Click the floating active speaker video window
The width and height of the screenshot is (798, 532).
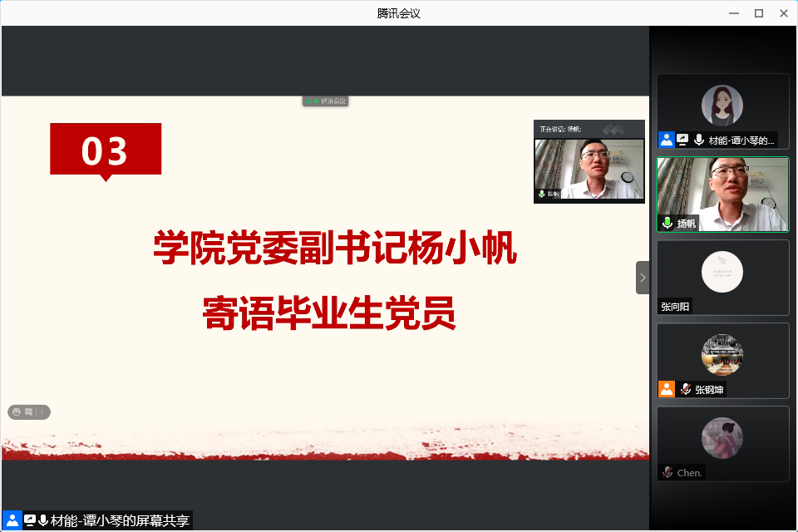[589, 169]
